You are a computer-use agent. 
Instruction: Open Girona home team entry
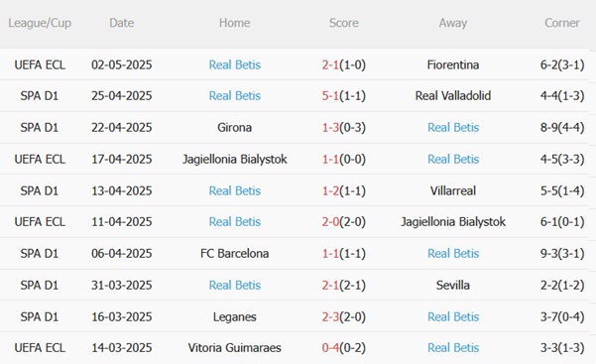click(x=234, y=127)
